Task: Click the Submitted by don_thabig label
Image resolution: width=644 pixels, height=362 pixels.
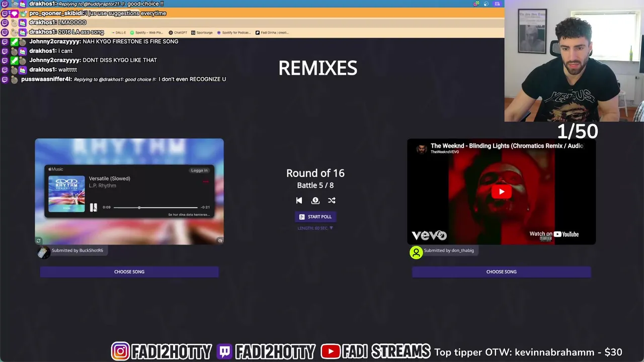Action: click(449, 250)
